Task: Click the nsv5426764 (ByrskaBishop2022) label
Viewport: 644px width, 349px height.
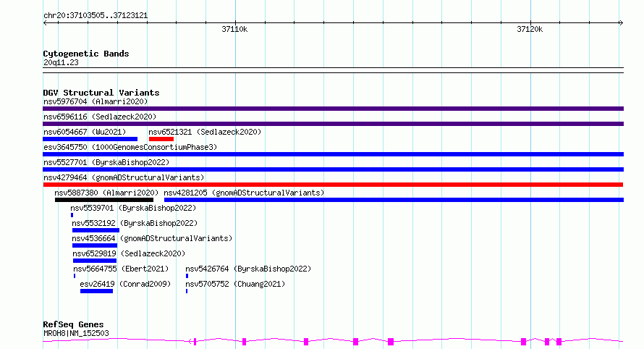Action: [248, 269]
